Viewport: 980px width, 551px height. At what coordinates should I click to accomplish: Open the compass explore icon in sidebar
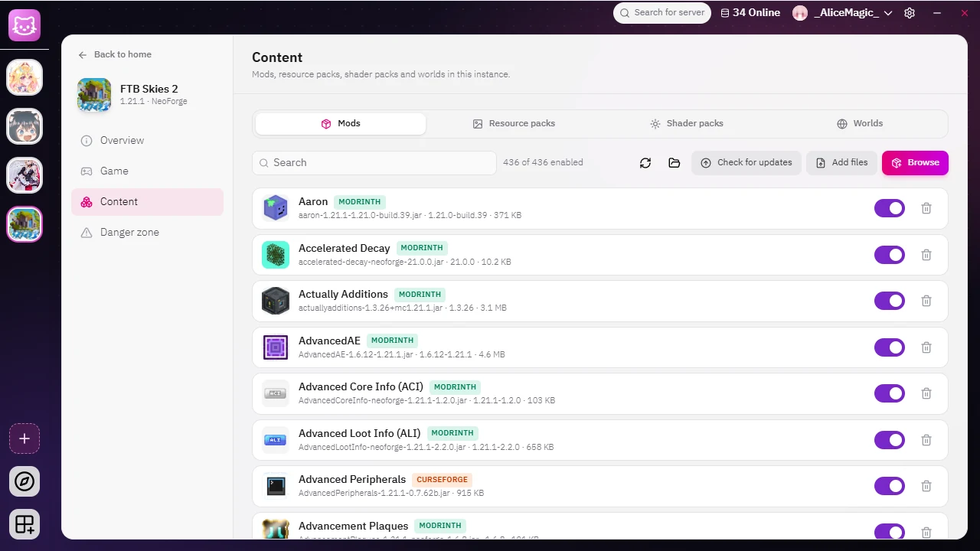(x=24, y=481)
